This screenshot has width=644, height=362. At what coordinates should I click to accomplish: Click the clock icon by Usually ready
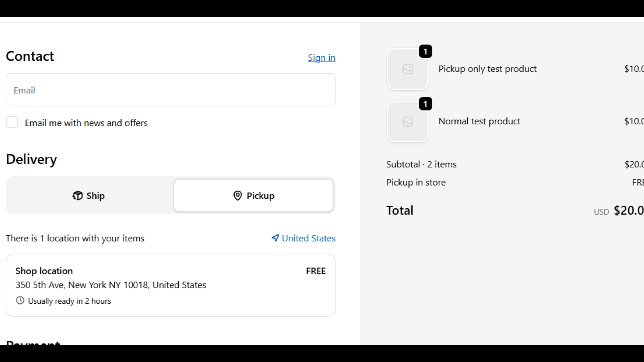[20, 300]
